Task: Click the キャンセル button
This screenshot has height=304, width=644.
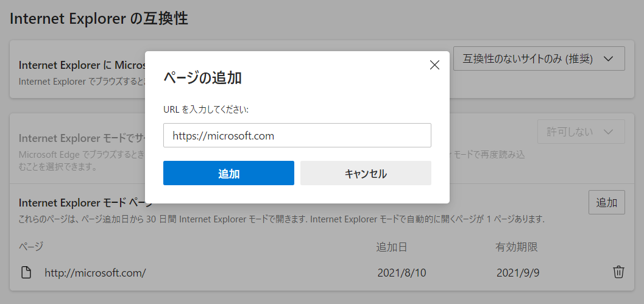Action: [366, 173]
